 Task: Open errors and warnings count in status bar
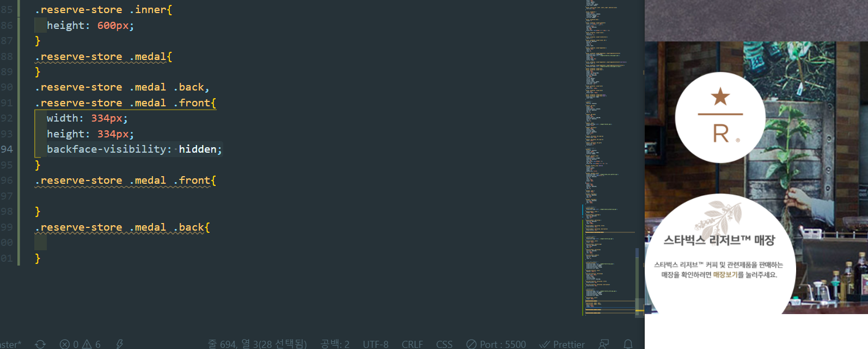coord(80,344)
